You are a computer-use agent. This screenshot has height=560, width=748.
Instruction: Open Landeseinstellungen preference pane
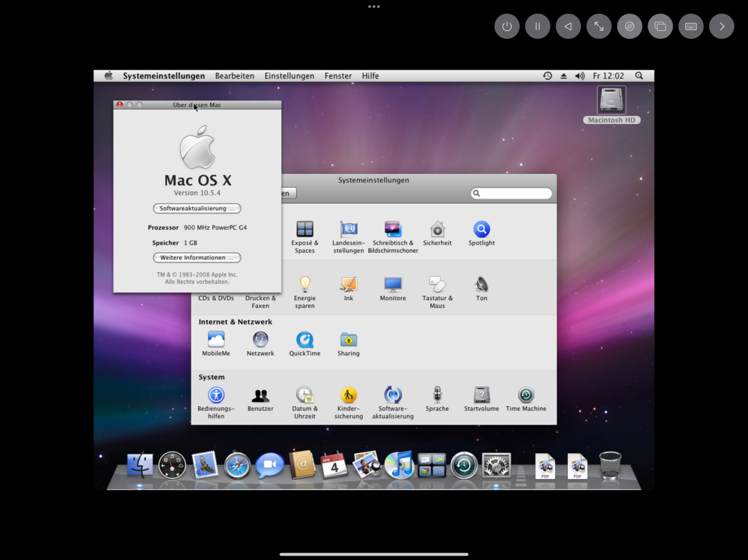[x=348, y=237]
